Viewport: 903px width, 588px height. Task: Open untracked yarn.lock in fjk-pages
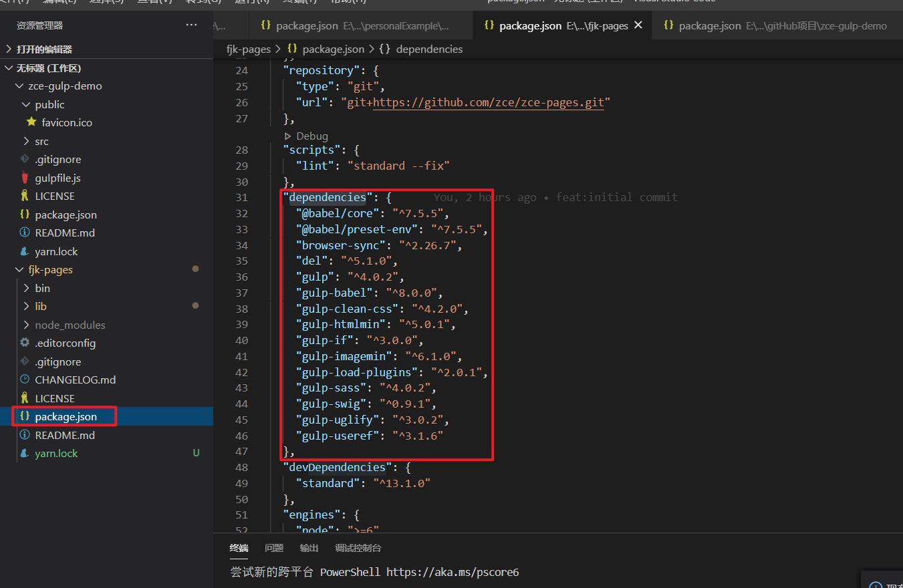56,454
